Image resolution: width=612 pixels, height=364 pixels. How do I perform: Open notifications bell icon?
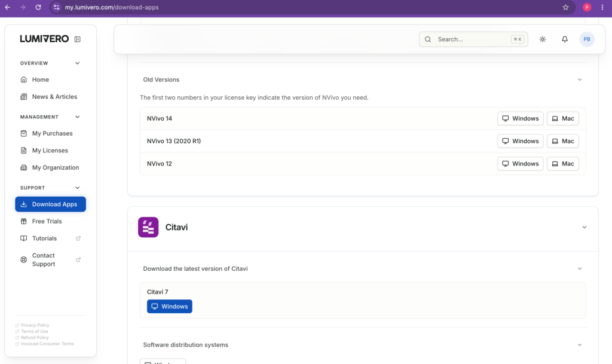[564, 39]
